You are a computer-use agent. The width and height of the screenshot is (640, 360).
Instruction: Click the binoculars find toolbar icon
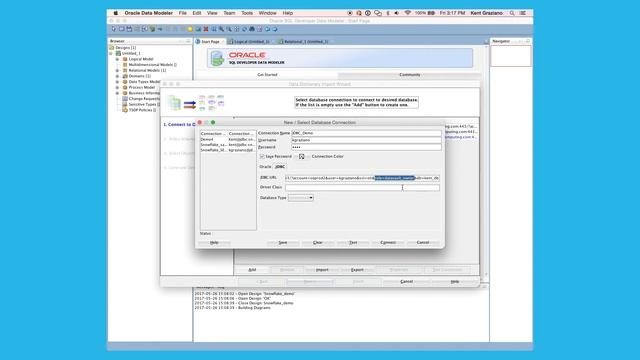point(252,29)
